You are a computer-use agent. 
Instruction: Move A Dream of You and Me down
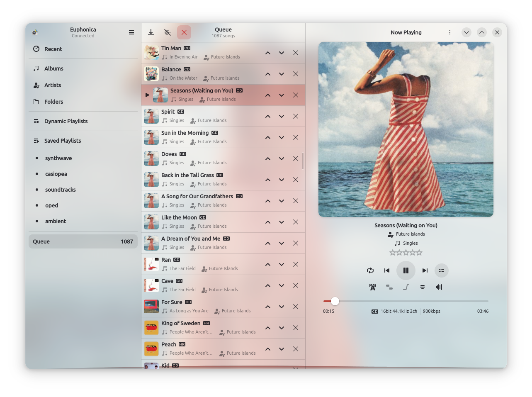(282, 243)
